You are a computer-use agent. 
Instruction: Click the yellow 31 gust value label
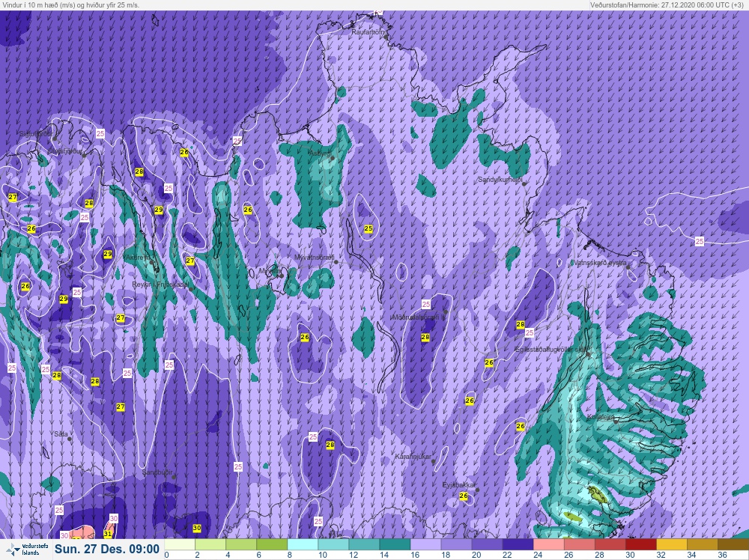point(108,534)
